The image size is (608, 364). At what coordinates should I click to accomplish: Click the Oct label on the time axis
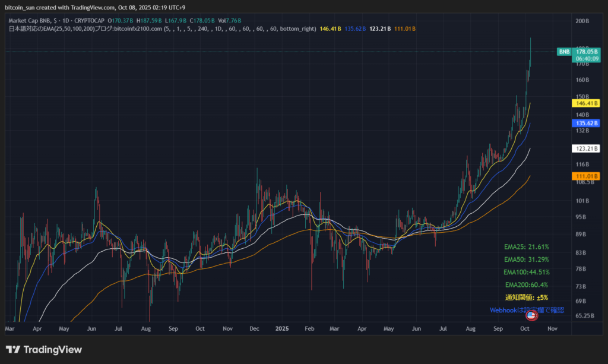pyautogui.click(x=525, y=328)
